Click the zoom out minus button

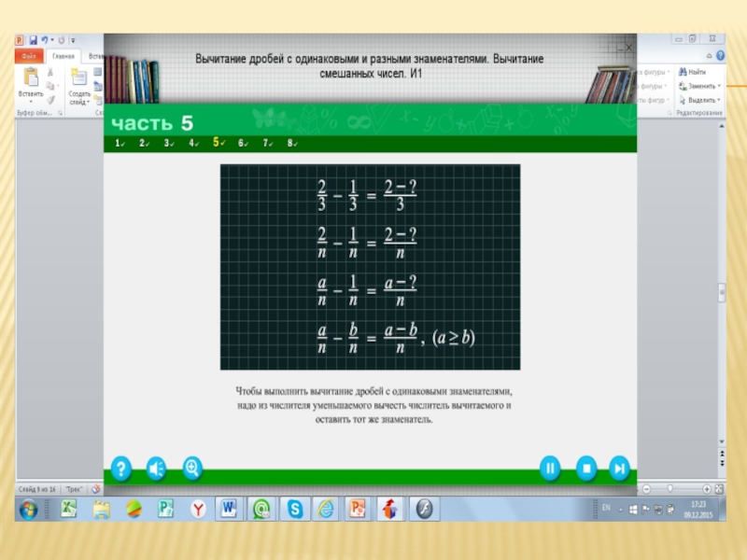click(646, 489)
